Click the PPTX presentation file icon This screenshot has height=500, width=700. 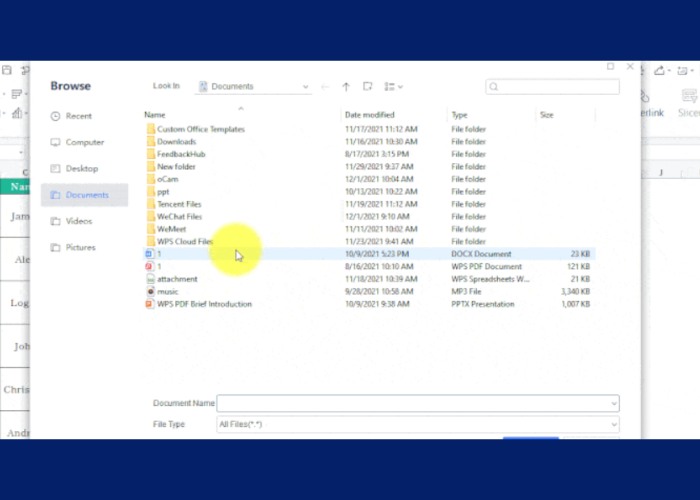(x=150, y=304)
